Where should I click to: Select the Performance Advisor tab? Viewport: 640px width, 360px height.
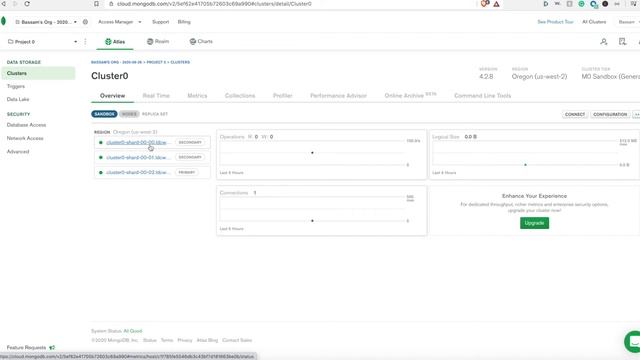pos(338,96)
